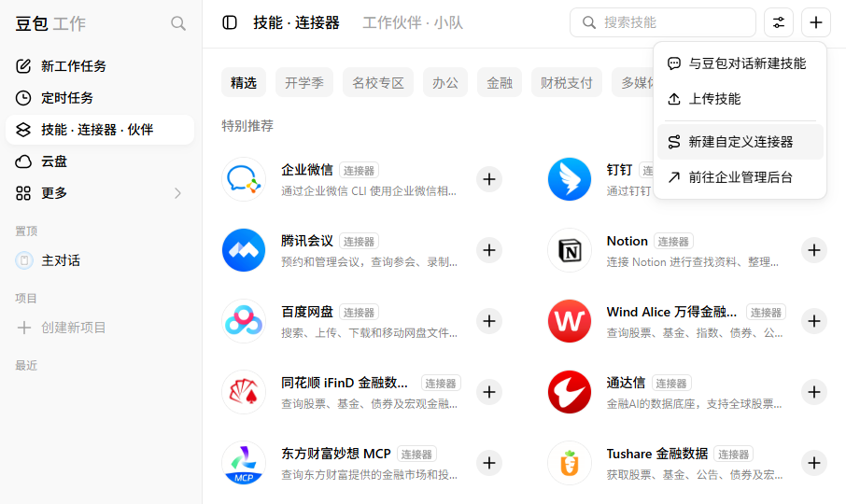Open the filter settings sliders icon

[779, 22]
